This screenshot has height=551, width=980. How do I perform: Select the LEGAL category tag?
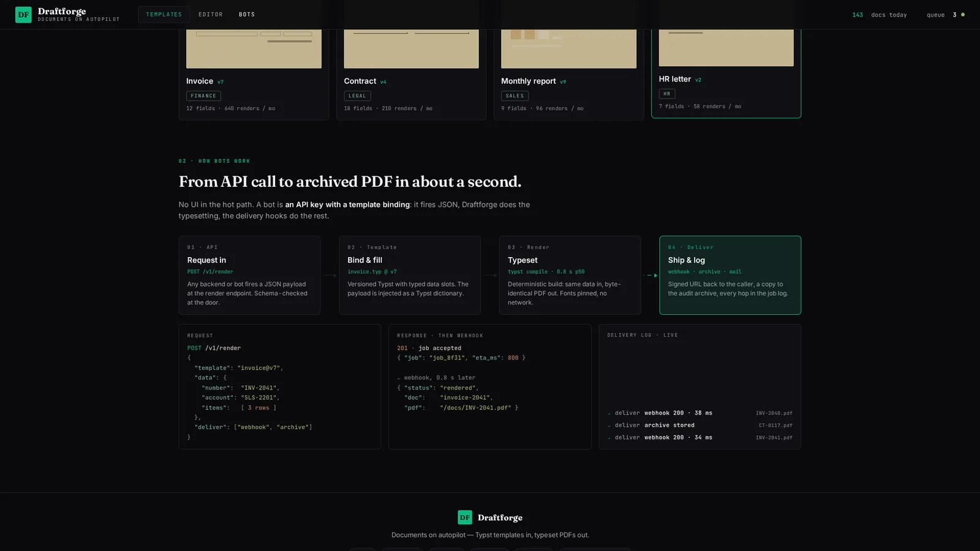tap(357, 96)
